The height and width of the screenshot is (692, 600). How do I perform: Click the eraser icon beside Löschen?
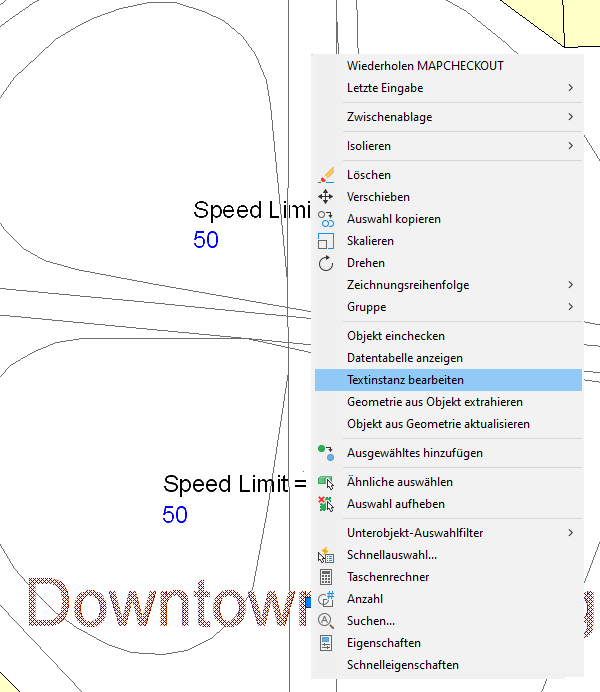(326, 175)
